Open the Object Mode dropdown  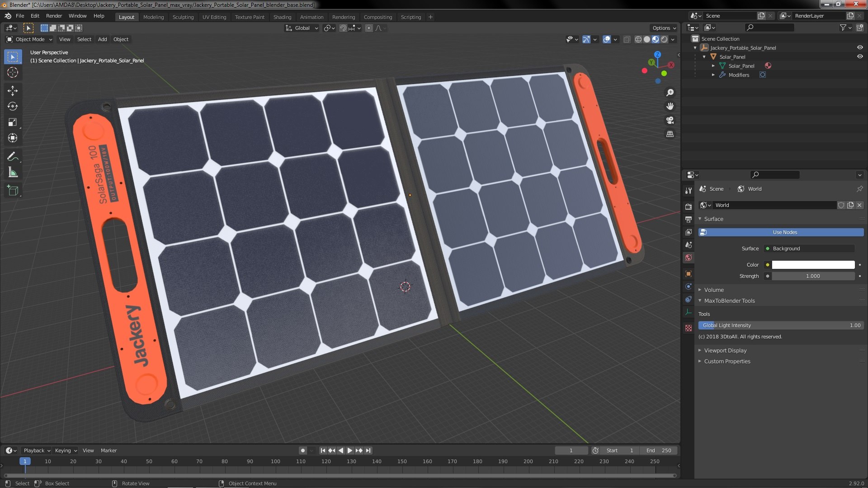pos(29,39)
